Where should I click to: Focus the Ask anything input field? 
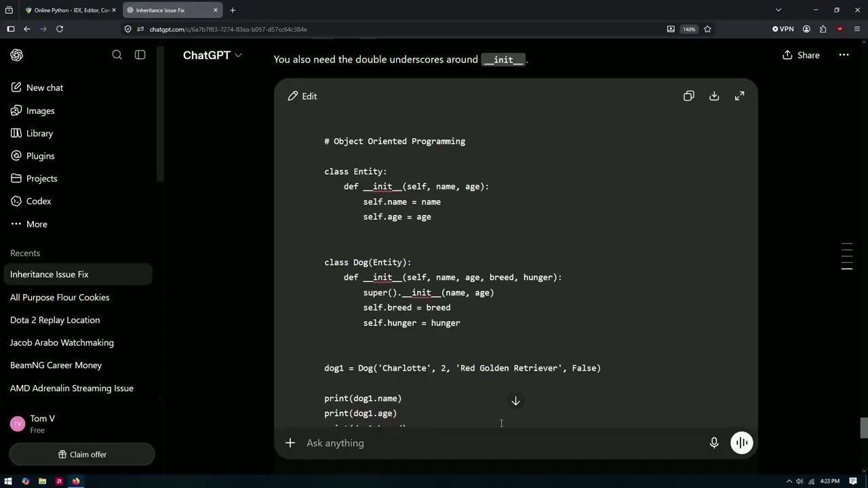(502, 443)
